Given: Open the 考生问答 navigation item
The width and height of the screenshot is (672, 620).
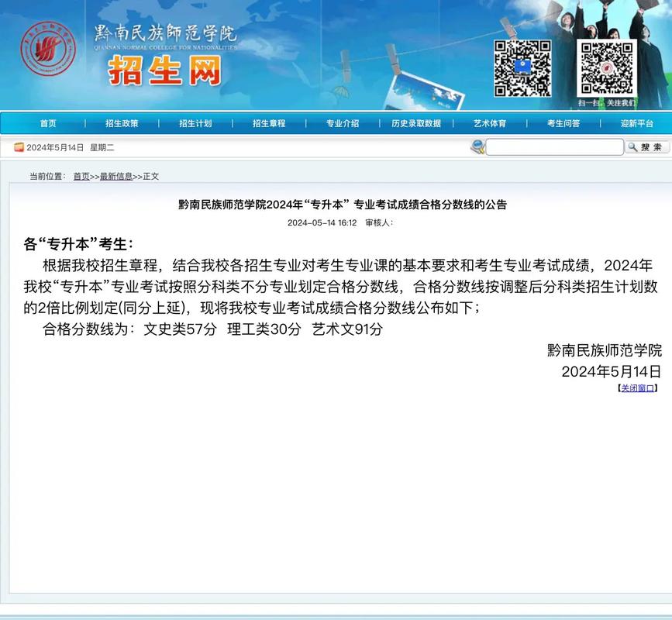Looking at the screenshot, I should coord(562,122).
